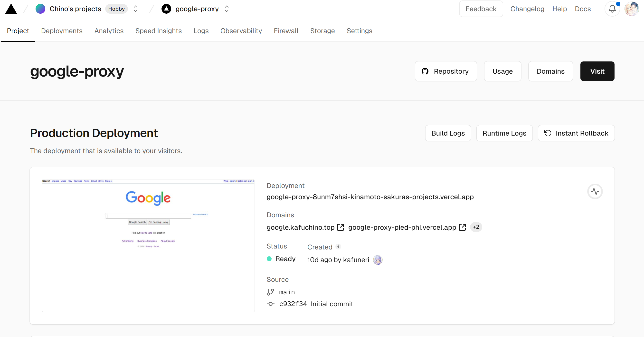Viewport: 644px width, 337px height.
Task: Open Build Logs
Action: (x=448, y=133)
